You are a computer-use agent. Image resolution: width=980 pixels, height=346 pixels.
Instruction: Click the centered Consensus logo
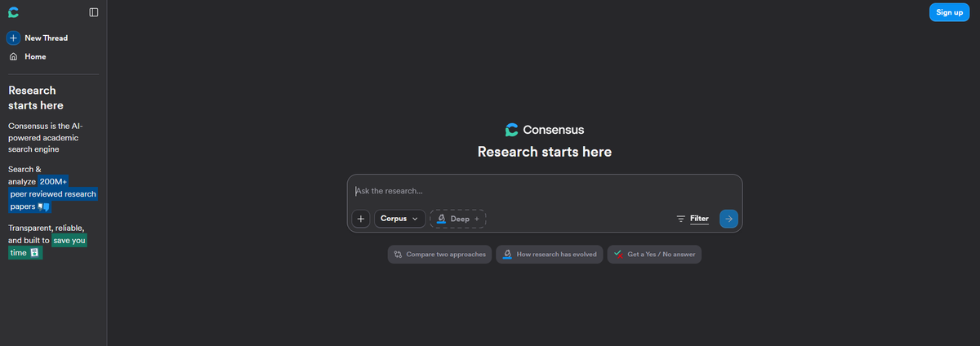544,130
